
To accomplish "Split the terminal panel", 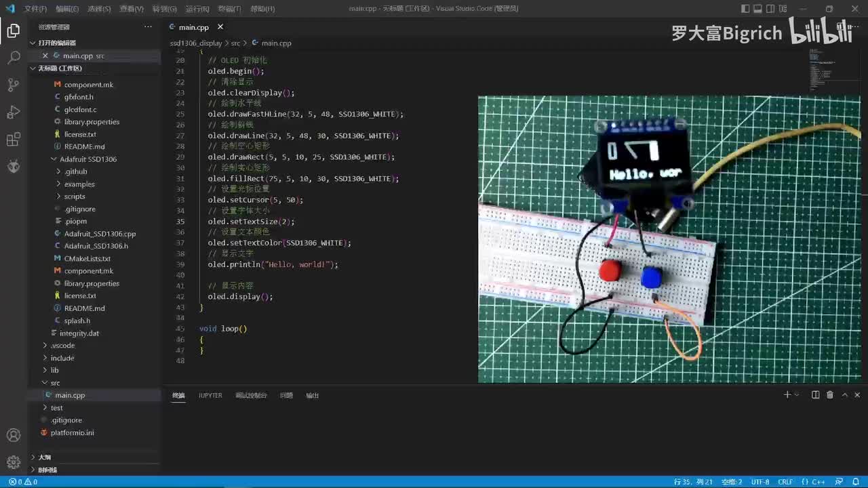I will (816, 394).
